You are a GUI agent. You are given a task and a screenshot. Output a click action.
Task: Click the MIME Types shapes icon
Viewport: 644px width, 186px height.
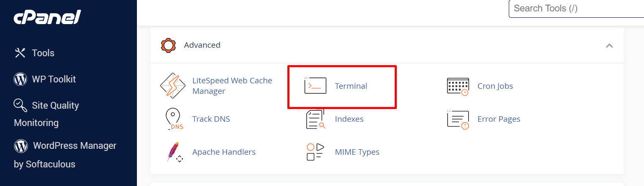point(315,152)
